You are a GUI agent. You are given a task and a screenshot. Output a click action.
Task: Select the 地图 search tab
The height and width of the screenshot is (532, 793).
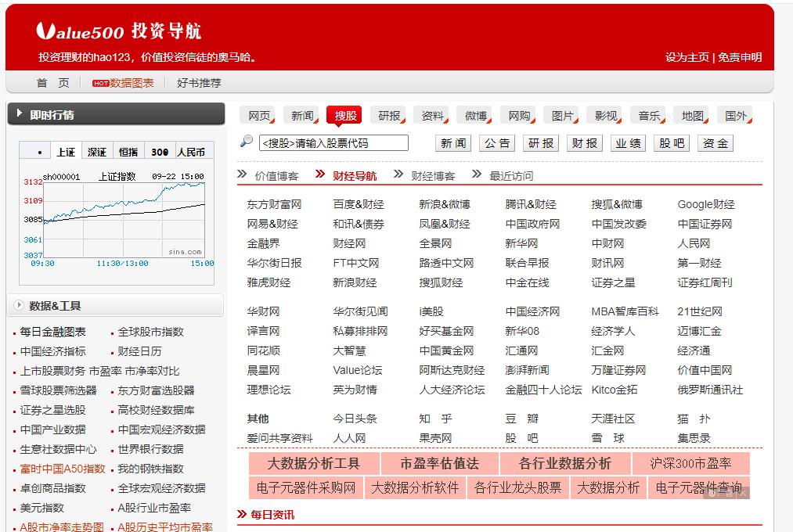691,116
